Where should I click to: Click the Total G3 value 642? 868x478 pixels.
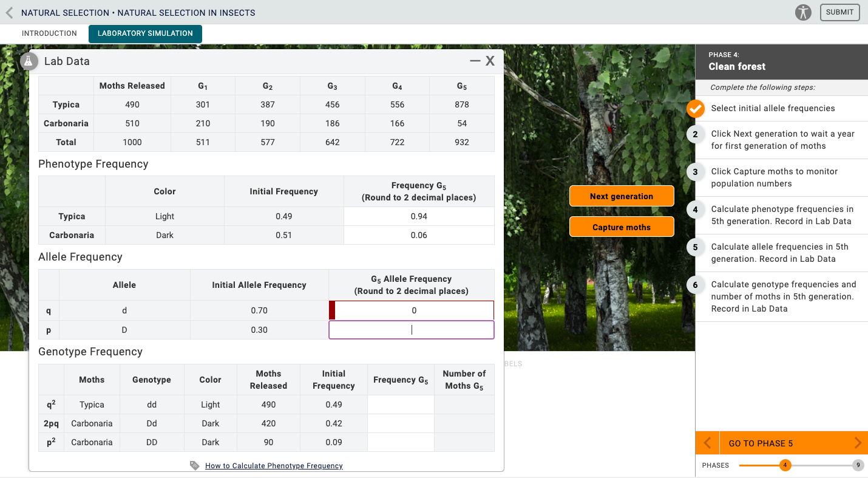click(x=333, y=142)
